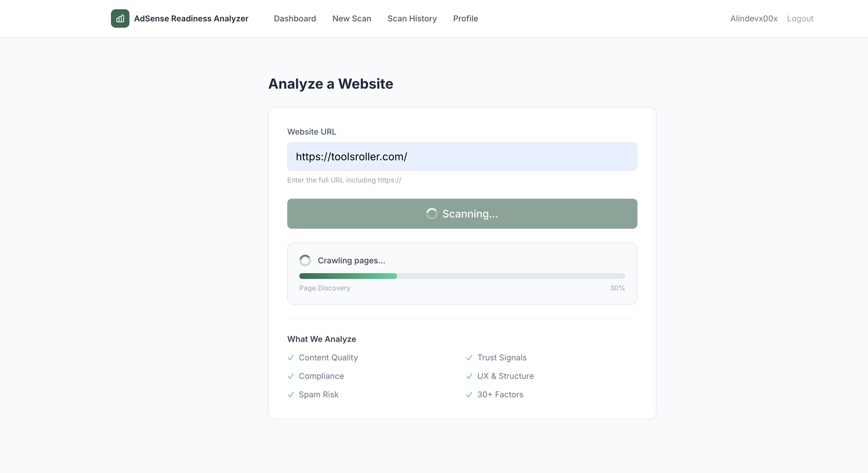
Task: Click the checkmark beside Content Quality
Action: click(x=291, y=358)
